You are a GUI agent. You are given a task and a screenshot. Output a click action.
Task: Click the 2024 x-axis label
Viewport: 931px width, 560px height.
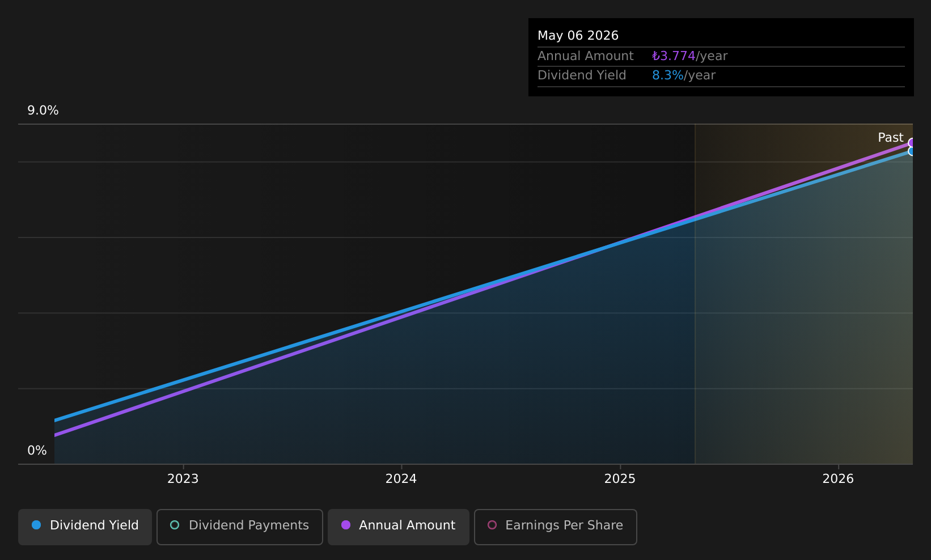[401, 479]
